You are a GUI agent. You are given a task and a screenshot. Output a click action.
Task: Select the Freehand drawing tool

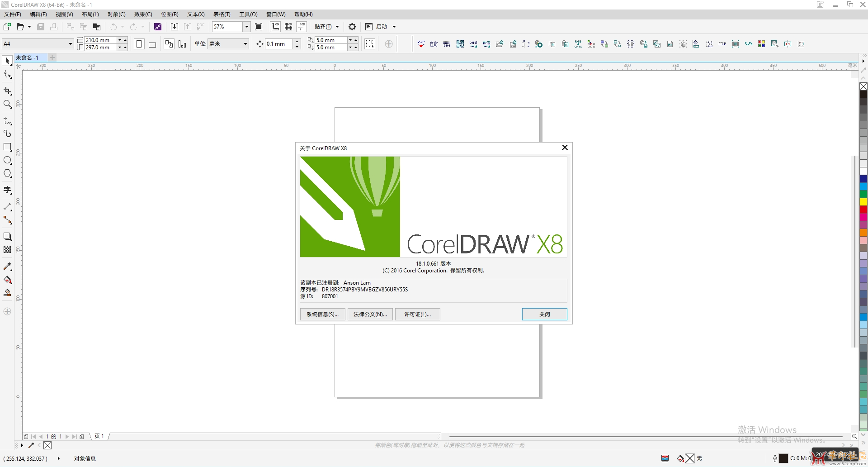point(7,121)
